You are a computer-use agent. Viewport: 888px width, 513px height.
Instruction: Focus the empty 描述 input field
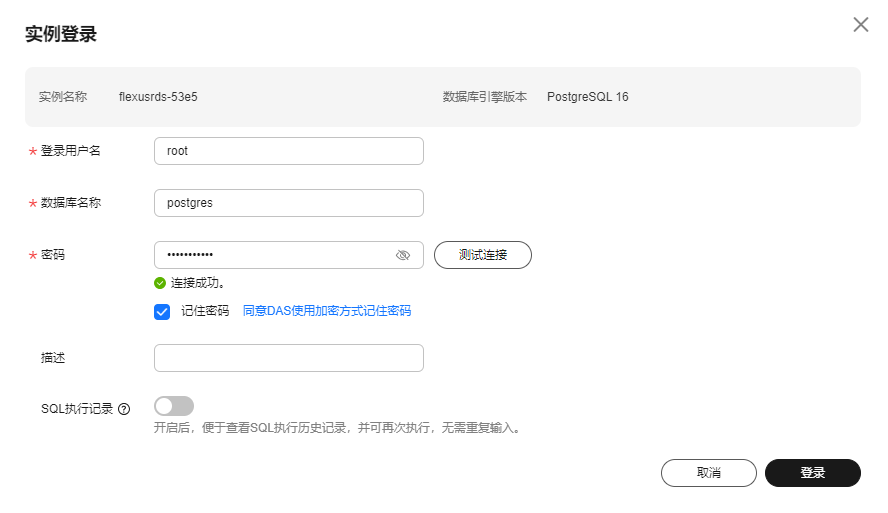tap(289, 358)
